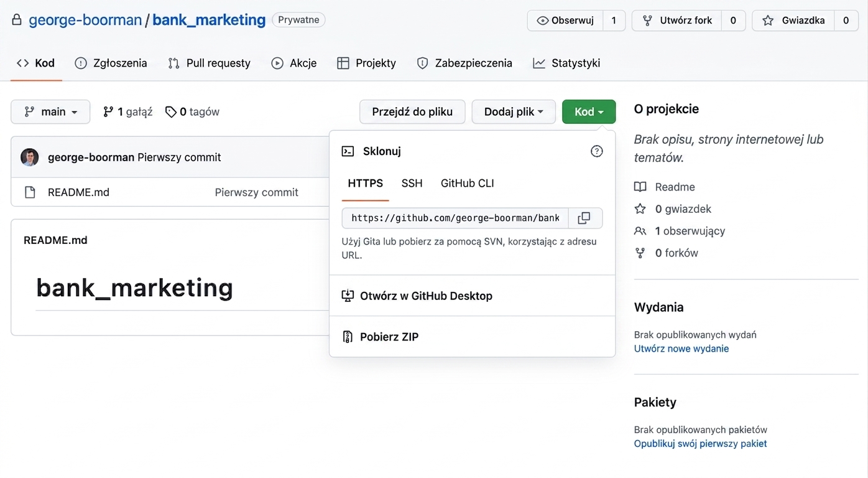
Task: Open the Pull requesty tab
Action: (x=210, y=63)
